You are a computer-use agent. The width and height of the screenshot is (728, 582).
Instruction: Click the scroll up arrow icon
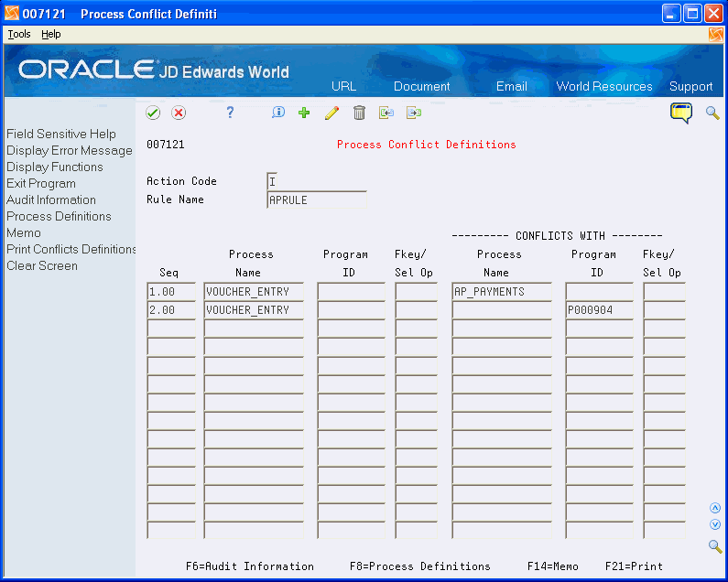[x=715, y=508]
